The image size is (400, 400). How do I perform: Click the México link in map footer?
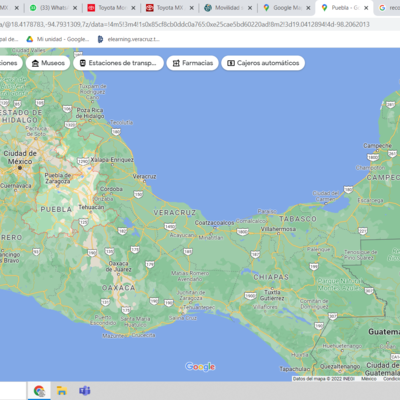point(369,379)
